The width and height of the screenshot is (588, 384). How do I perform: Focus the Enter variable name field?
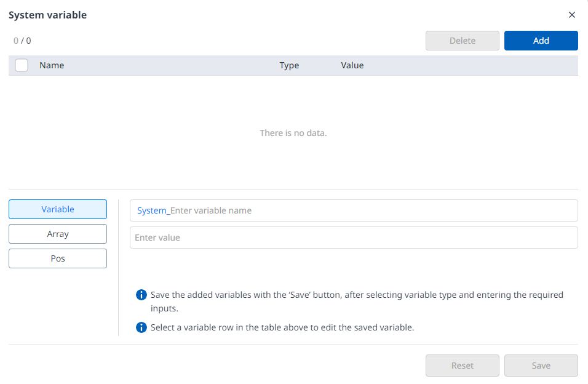369,210
